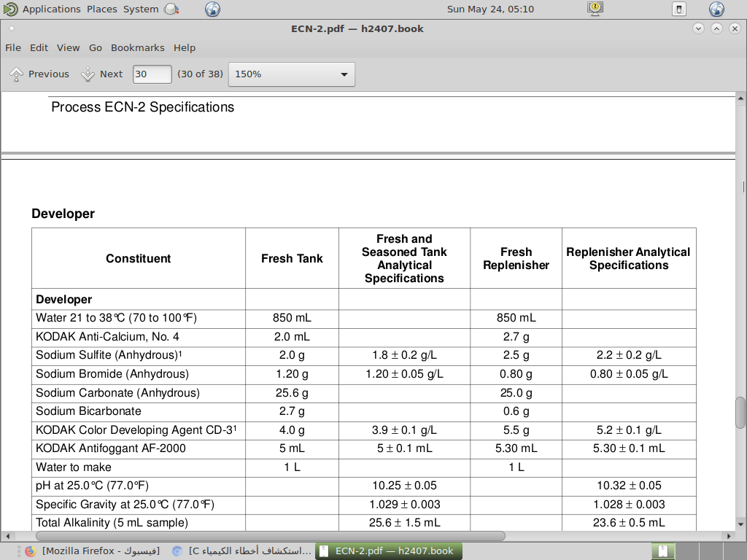Open the View menu
This screenshot has width=747, height=560.
68,47
